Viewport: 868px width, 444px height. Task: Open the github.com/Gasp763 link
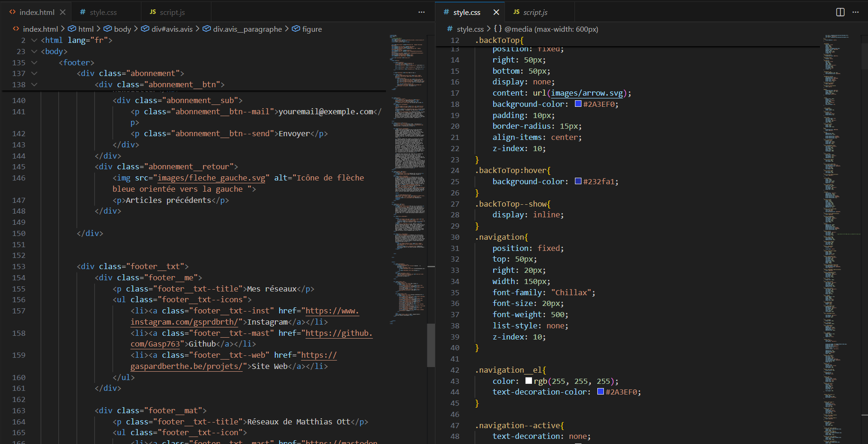click(x=156, y=344)
